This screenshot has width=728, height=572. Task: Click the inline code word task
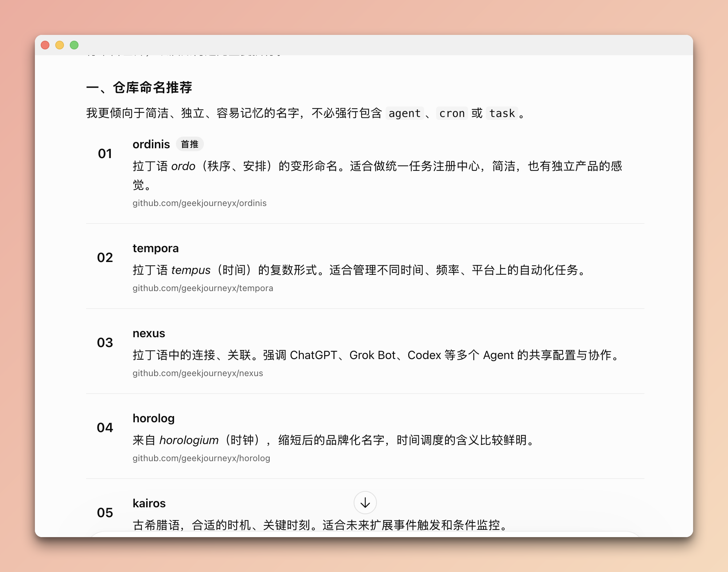(502, 113)
